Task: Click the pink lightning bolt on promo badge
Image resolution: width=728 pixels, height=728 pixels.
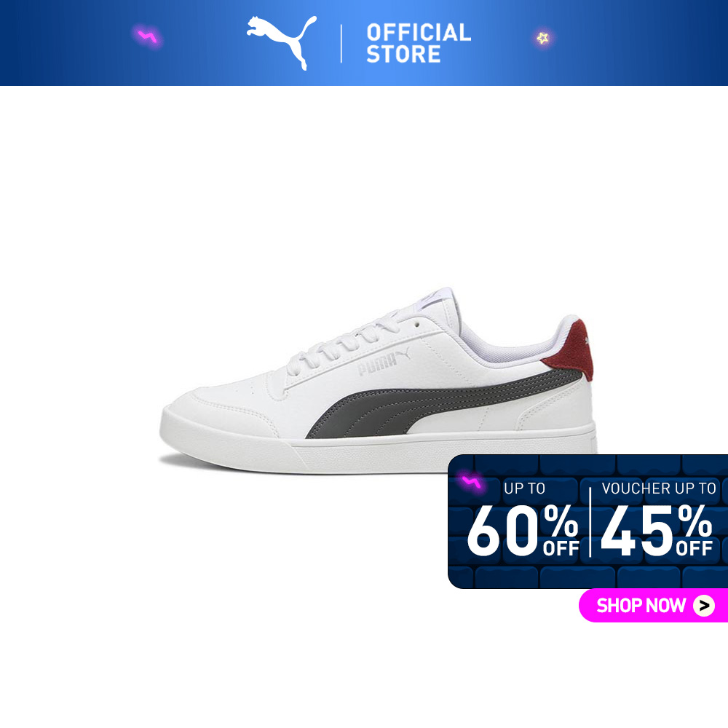Action: [x=471, y=483]
